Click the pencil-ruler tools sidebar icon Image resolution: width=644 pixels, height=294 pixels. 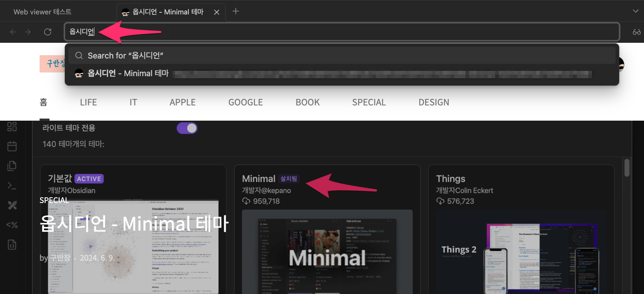[x=12, y=205]
